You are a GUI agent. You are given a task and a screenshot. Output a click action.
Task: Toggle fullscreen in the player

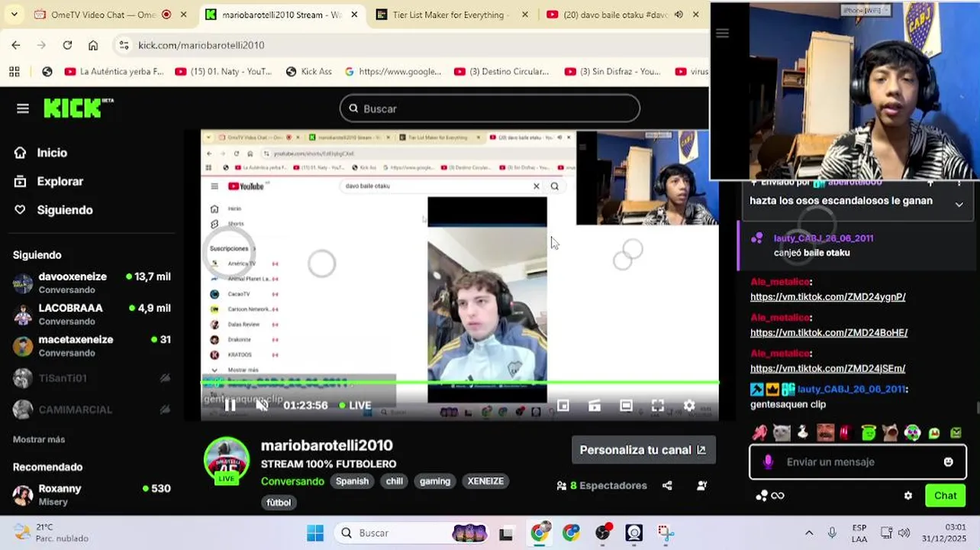pos(657,406)
